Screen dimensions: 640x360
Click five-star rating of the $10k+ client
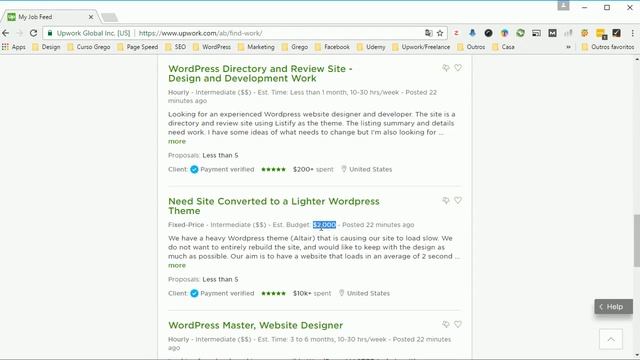coord(273,293)
